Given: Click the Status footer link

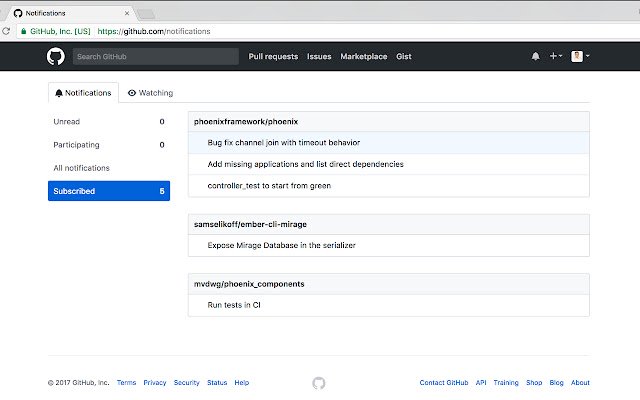Looking at the screenshot, I should (217, 382).
